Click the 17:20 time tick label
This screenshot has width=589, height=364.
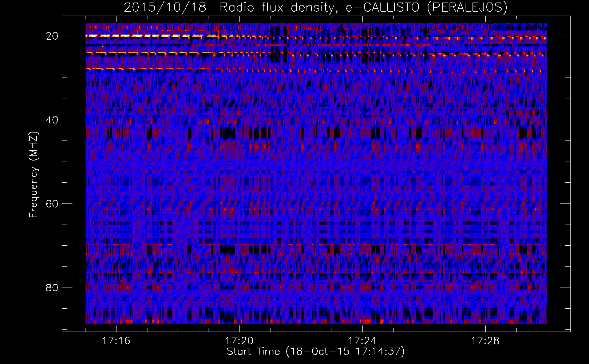click(239, 341)
